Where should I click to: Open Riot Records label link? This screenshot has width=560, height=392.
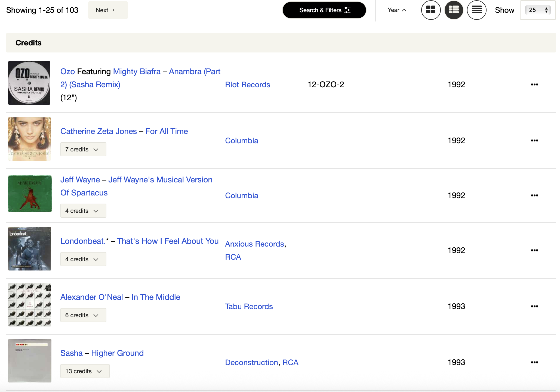tap(247, 85)
